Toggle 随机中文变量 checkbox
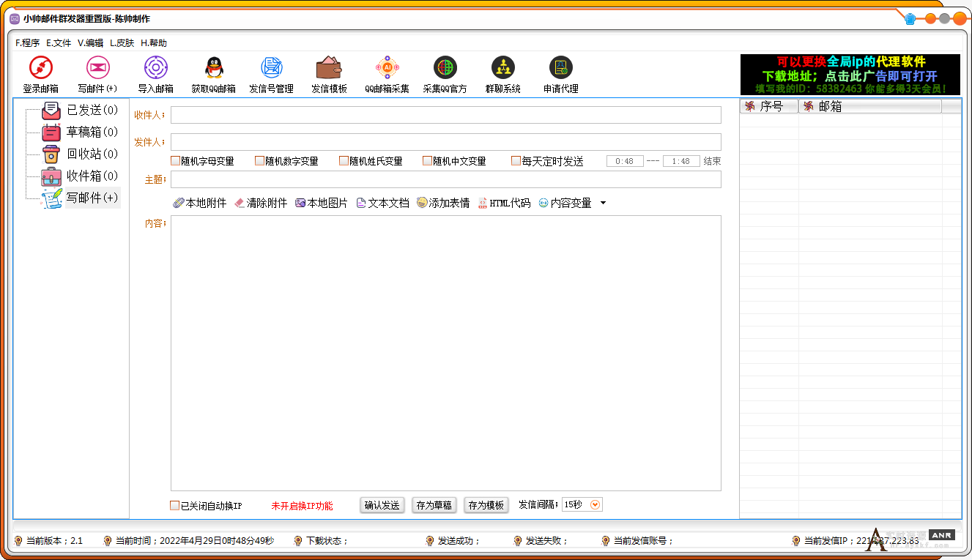This screenshot has height=560, width=972. pos(427,161)
